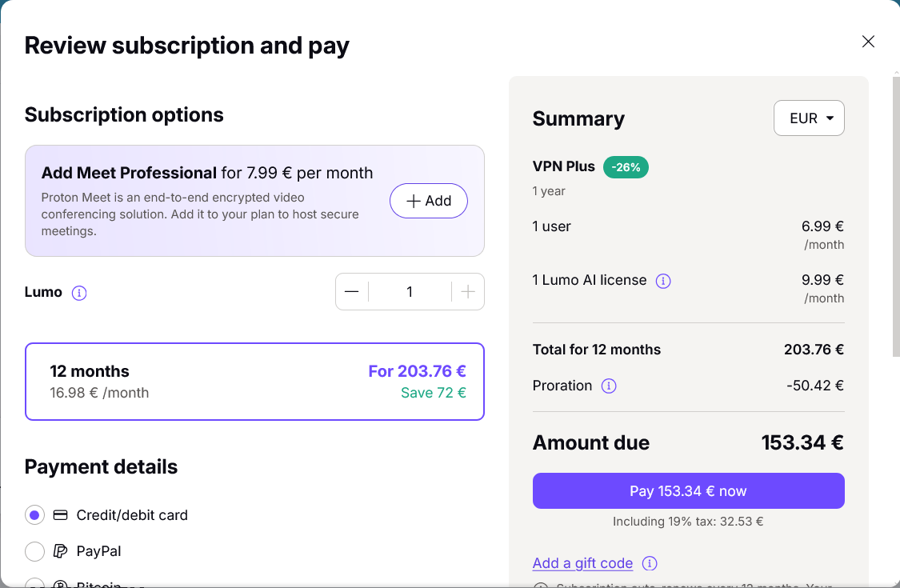This screenshot has height=588, width=900.
Task: Open the EUR currency dropdown
Action: pyautogui.click(x=809, y=118)
